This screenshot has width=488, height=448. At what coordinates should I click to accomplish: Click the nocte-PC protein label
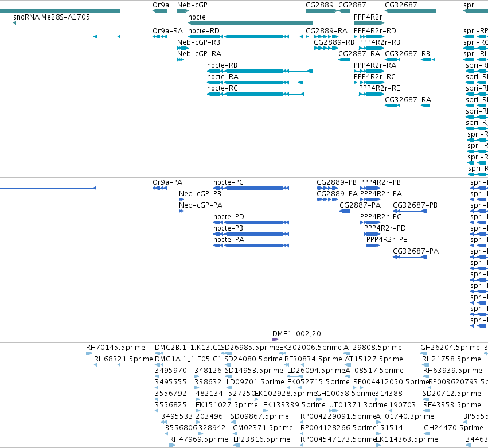click(228, 182)
